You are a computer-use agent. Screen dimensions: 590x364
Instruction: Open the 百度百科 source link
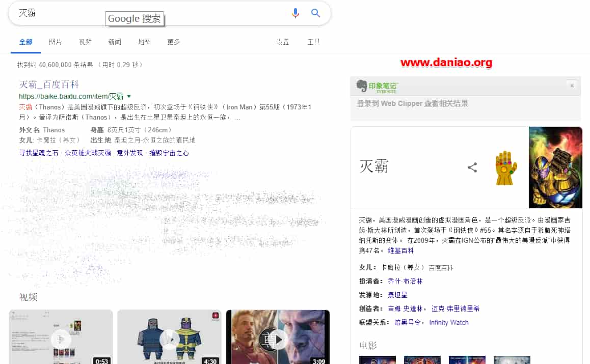click(x=441, y=268)
